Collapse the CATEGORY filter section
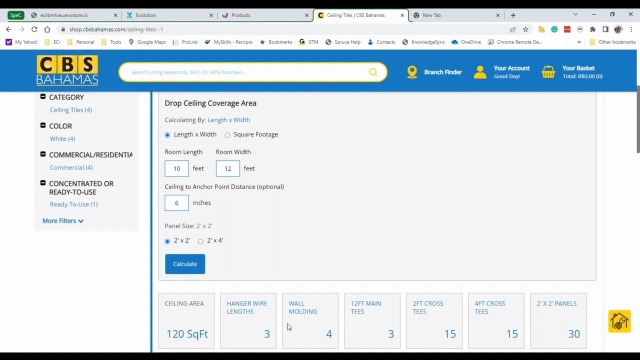This screenshot has height=360, width=640. 43,97
